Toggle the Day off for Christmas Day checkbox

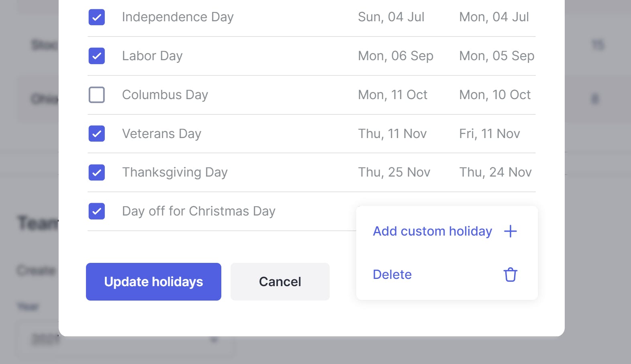97,211
